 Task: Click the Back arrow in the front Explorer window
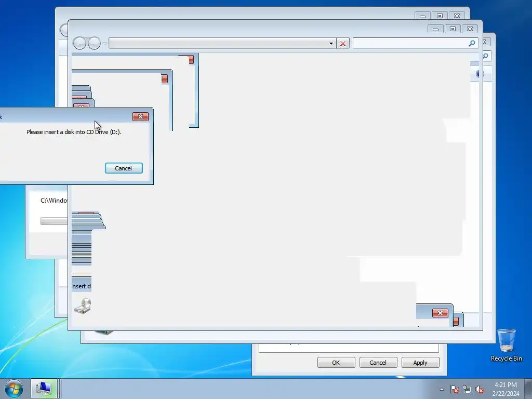(x=79, y=44)
